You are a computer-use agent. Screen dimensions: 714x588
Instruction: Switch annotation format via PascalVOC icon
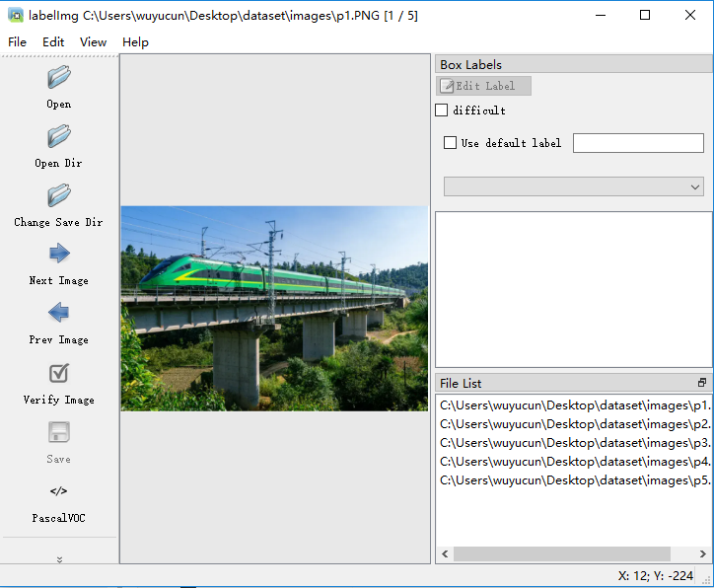click(x=59, y=491)
